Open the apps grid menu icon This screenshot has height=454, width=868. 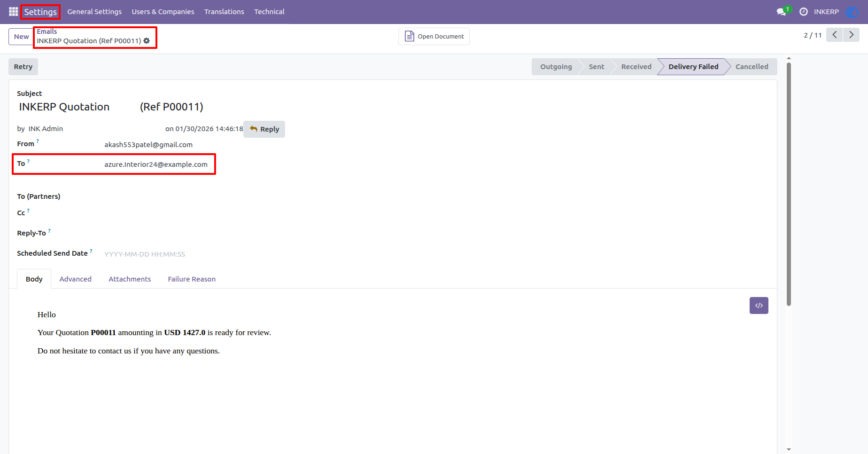pyautogui.click(x=13, y=12)
